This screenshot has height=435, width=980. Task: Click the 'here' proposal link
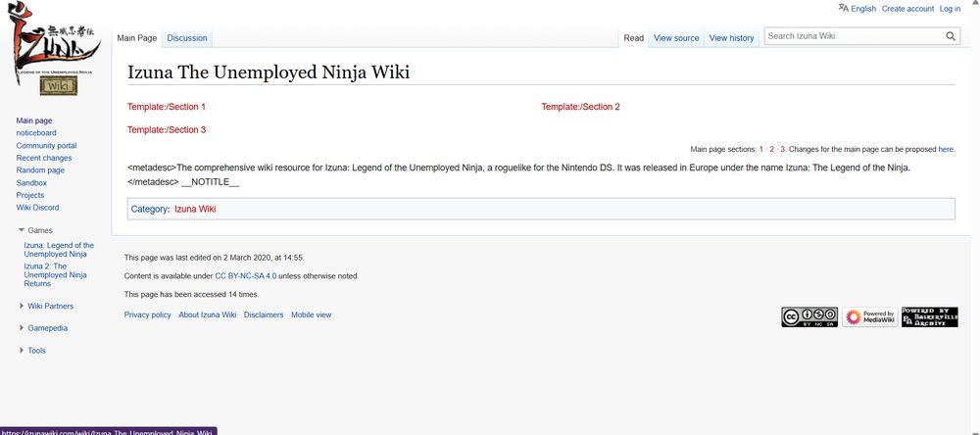point(946,149)
